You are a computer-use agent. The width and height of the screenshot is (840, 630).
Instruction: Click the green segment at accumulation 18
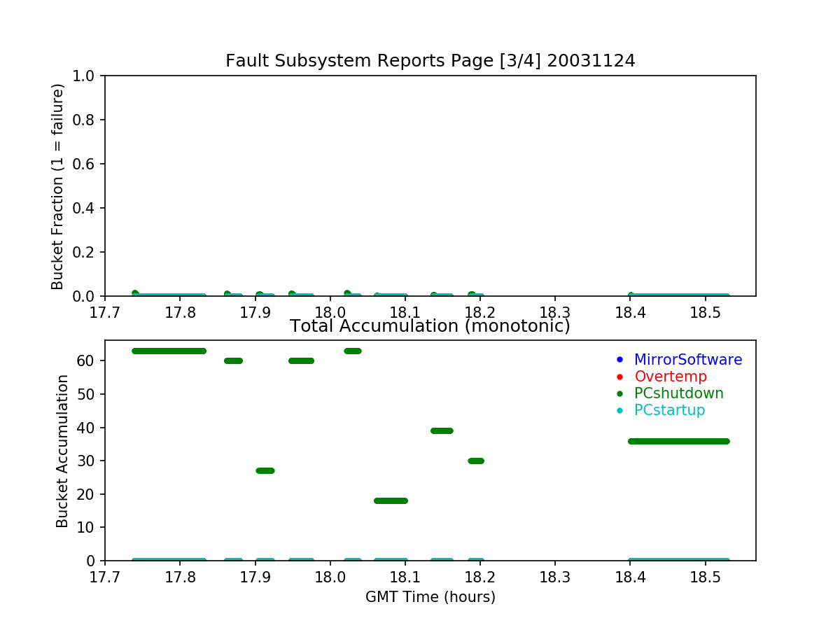click(391, 500)
